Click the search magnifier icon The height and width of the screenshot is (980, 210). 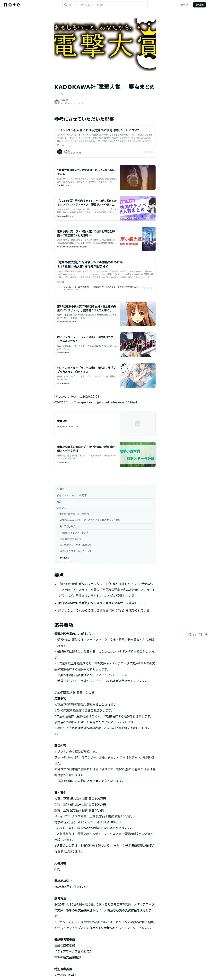[66, 5]
